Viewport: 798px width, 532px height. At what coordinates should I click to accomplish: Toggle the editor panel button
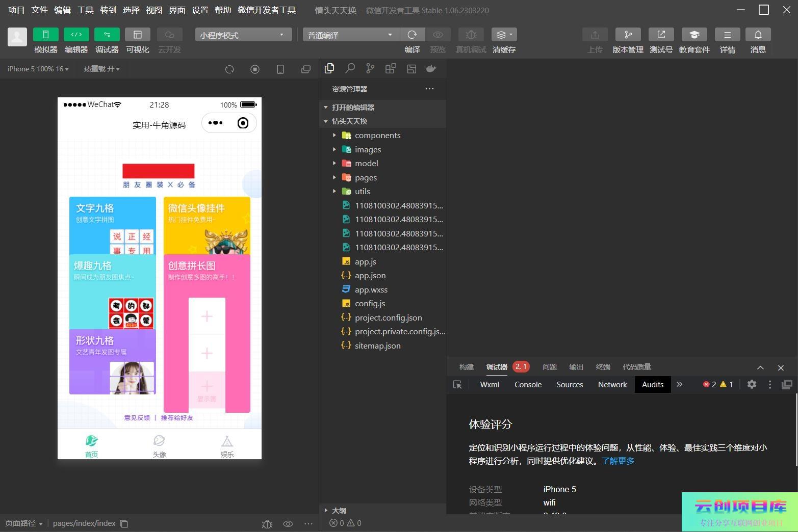[x=76, y=35]
